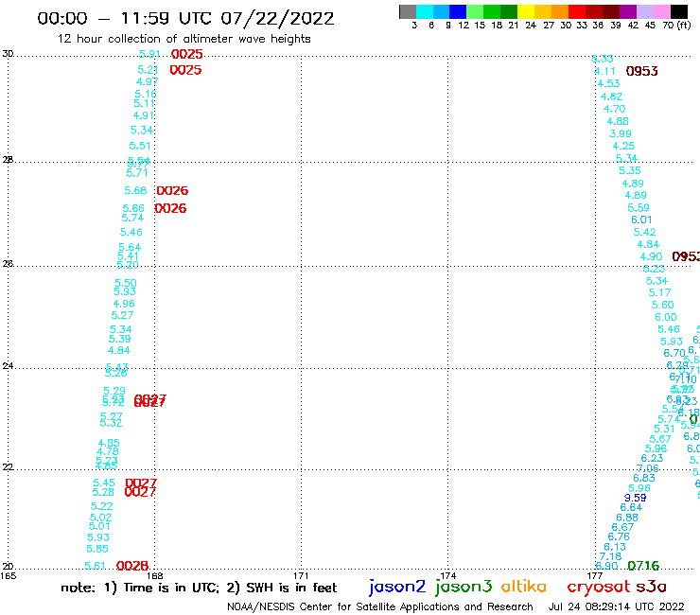Screen dimensions: 700x615
Task: Click the green 0716 time marker
Action: click(x=643, y=566)
